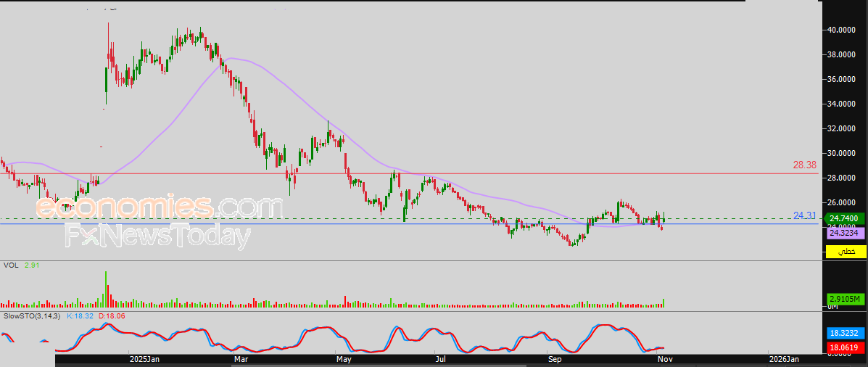
Task: Open the SlowSTO(3,14,3) indicator label
Action: (x=32, y=316)
